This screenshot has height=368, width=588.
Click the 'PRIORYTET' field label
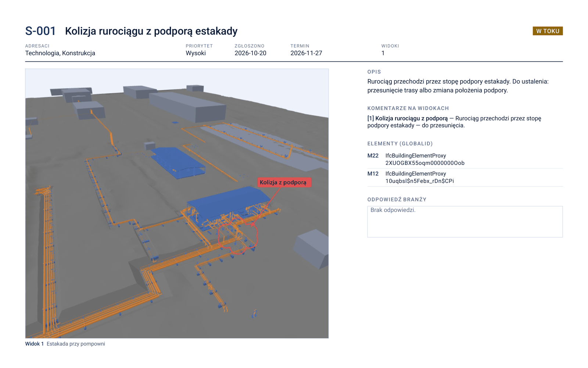pyautogui.click(x=199, y=46)
